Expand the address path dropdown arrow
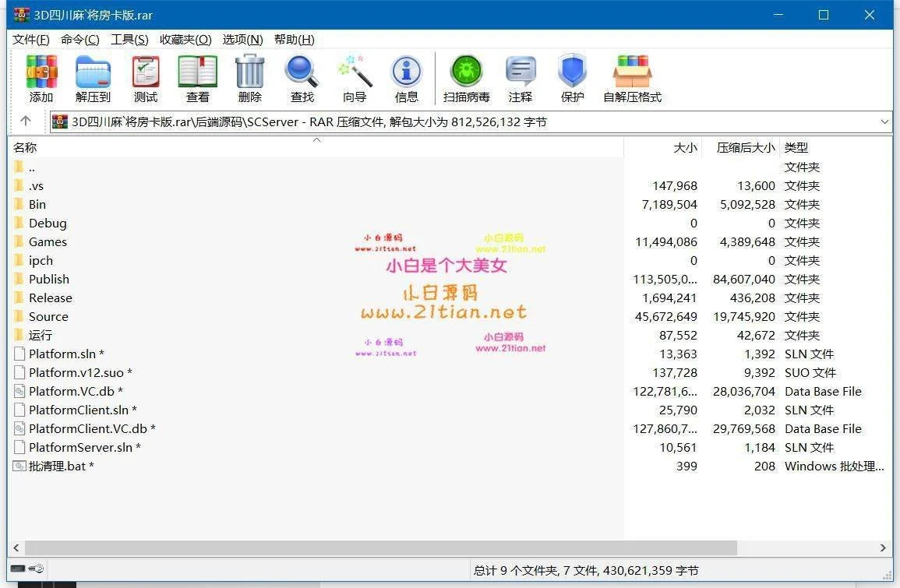900x588 pixels. coord(884,121)
